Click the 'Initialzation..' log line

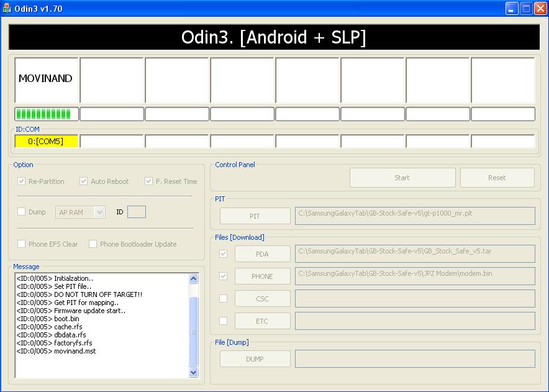pos(55,278)
